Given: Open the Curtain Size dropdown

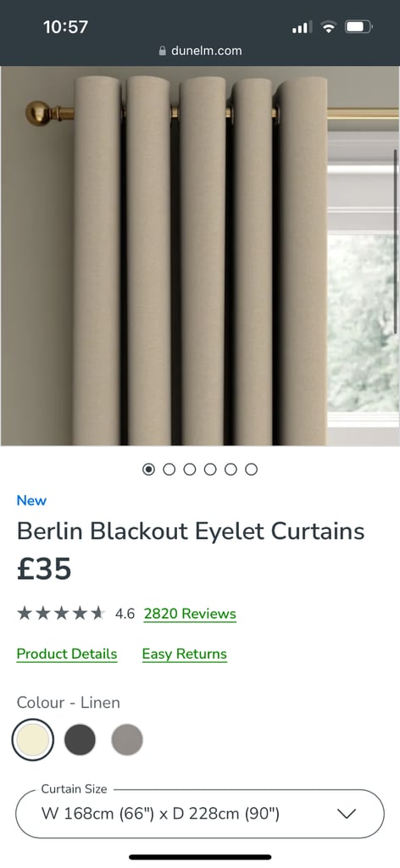Looking at the screenshot, I should pyautogui.click(x=200, y=814).
